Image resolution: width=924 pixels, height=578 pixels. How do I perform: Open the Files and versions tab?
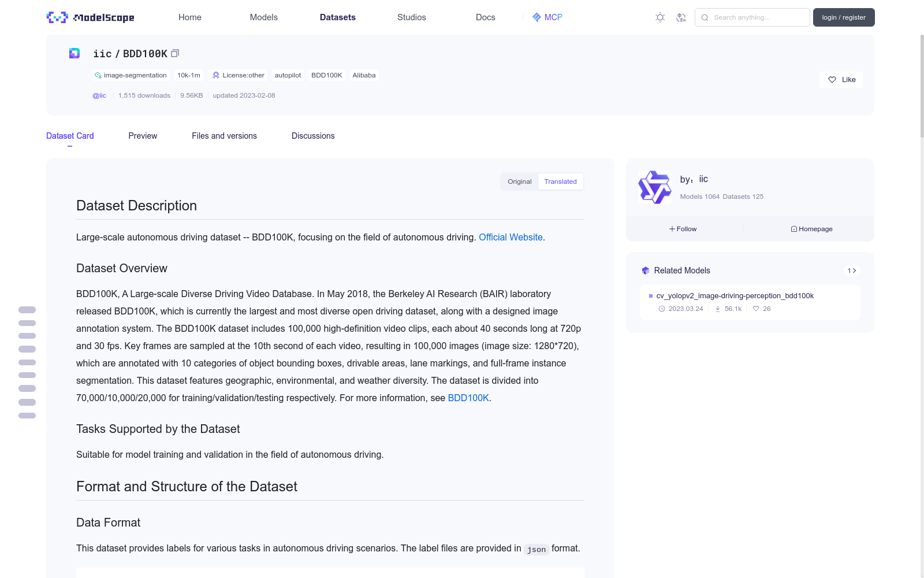224,136
